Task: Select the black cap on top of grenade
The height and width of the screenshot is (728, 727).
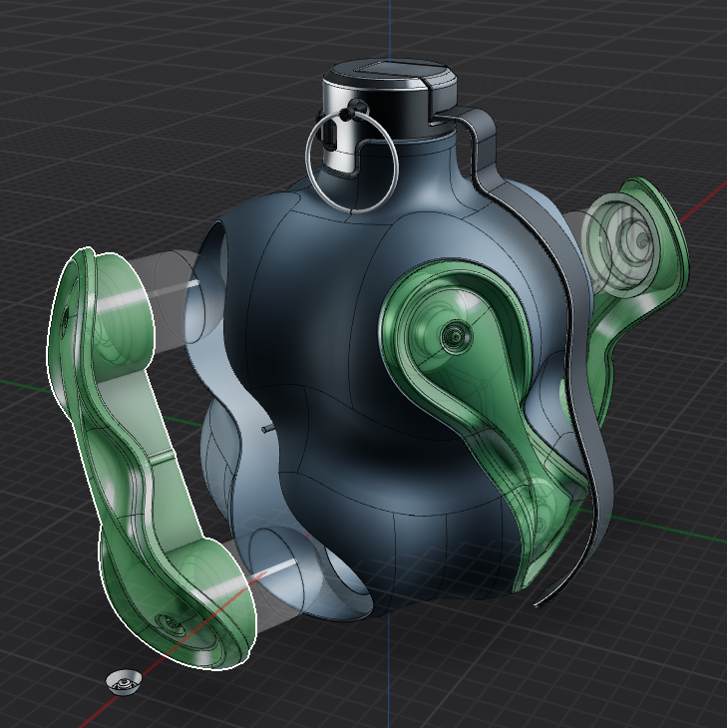Action: tap(389, 79)
